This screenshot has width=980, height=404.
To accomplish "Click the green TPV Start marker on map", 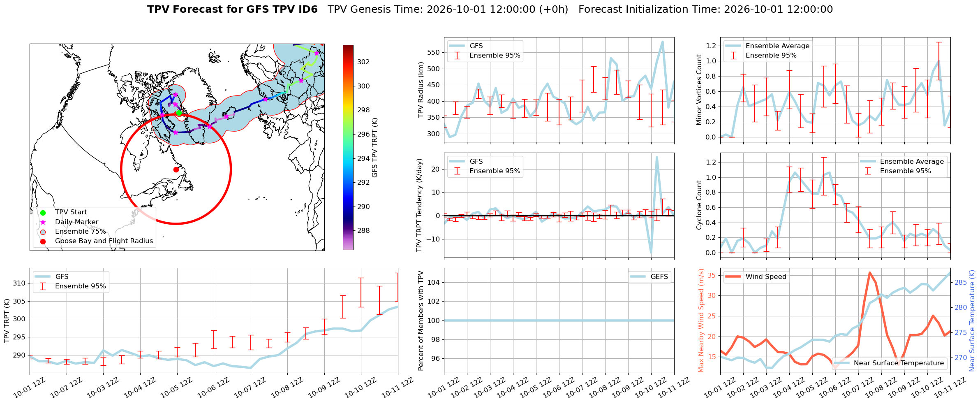I will [179, 113].
